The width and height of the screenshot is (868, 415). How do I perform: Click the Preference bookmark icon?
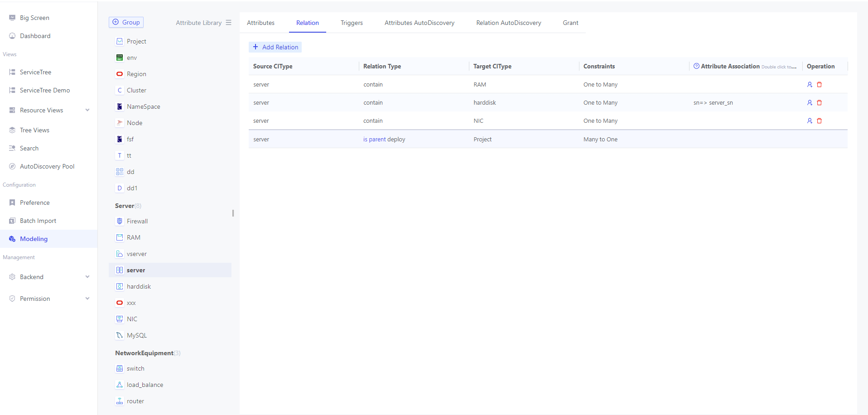click(12, 203)
